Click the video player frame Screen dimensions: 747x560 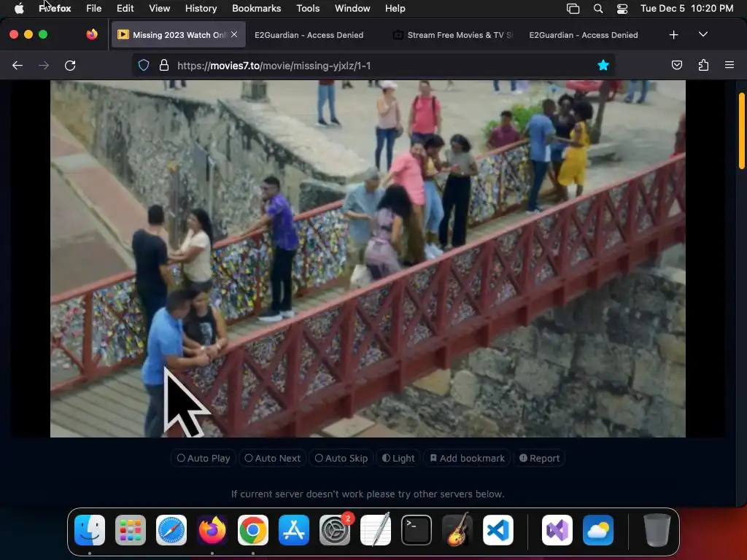(x=368, y=259)
